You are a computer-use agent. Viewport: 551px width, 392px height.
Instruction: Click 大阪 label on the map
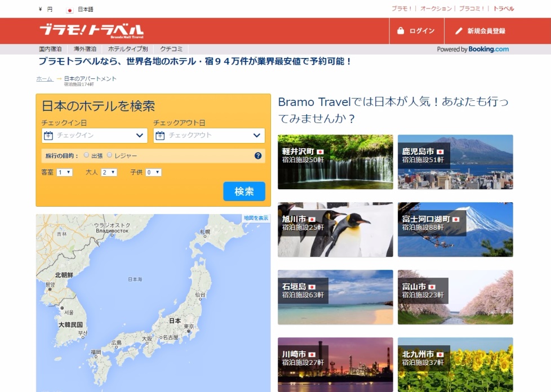(147, 338)
